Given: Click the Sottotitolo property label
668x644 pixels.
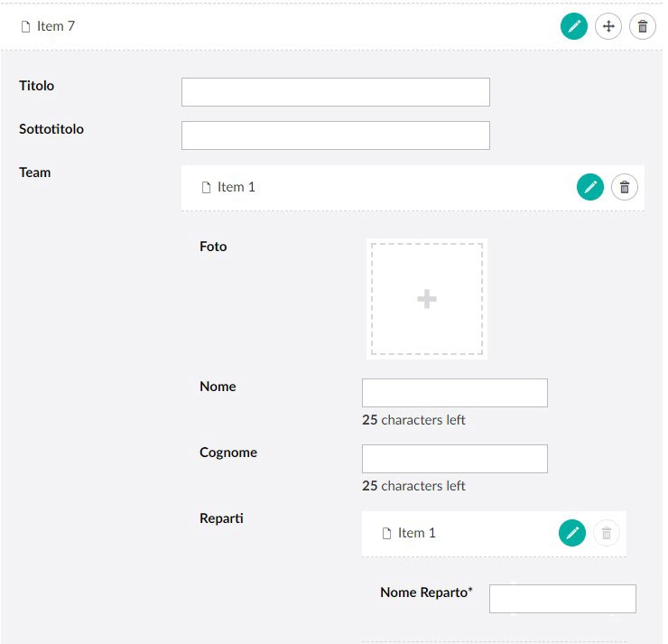Looking at the screenshot, I should 51,129.
